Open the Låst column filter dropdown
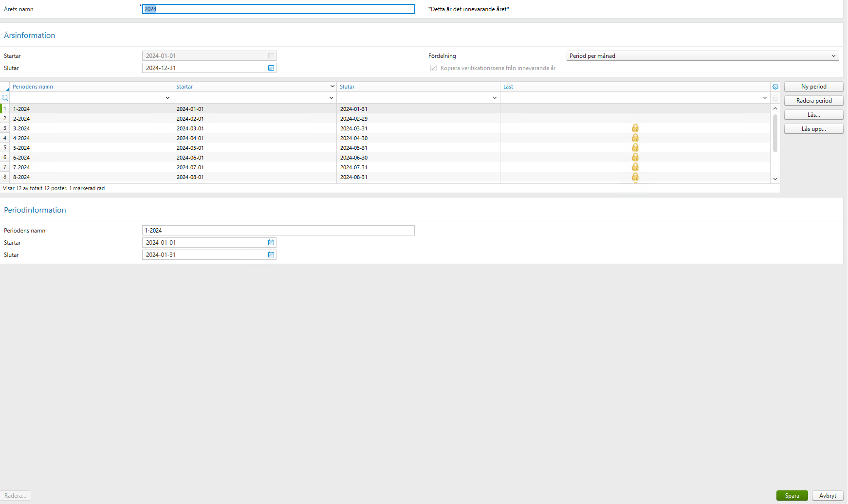 tap(765, 97)
